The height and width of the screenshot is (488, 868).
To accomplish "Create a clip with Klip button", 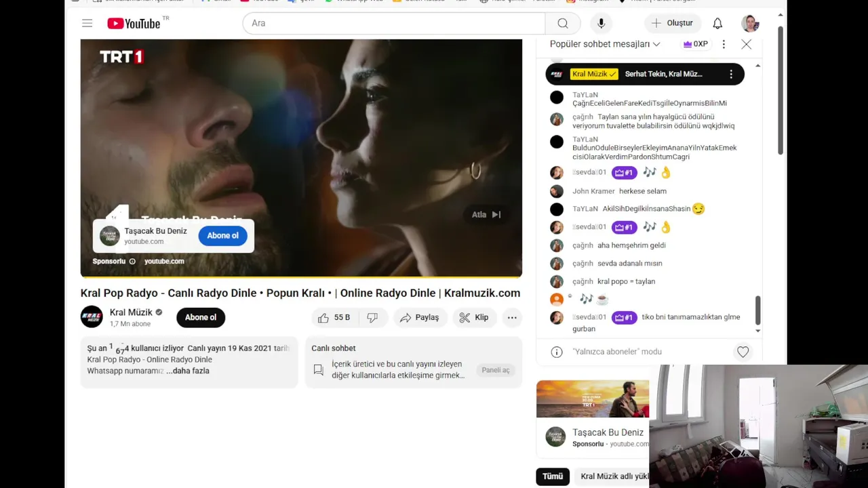I will pos(474,317).
